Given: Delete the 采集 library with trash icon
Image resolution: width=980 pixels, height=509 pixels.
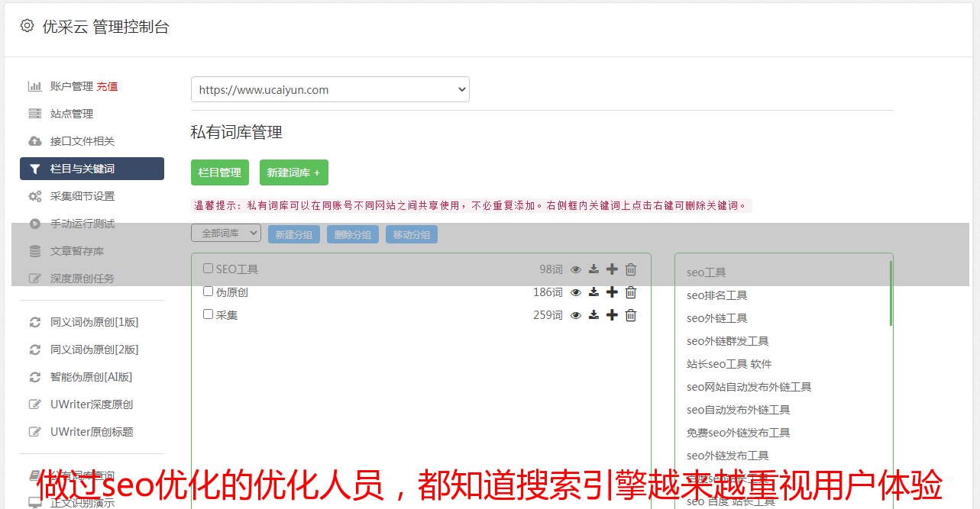Looking at the screenshot, I should pyautogui.click(x=631, y=315).
